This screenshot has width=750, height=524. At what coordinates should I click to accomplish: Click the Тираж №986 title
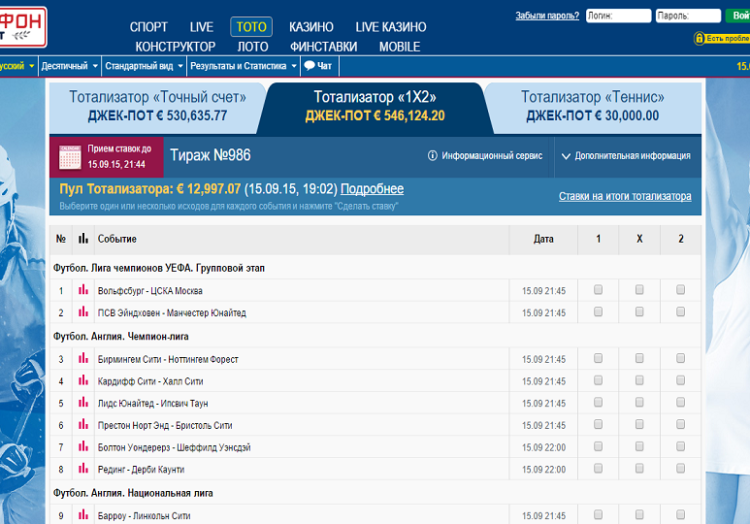click(210, 155)
